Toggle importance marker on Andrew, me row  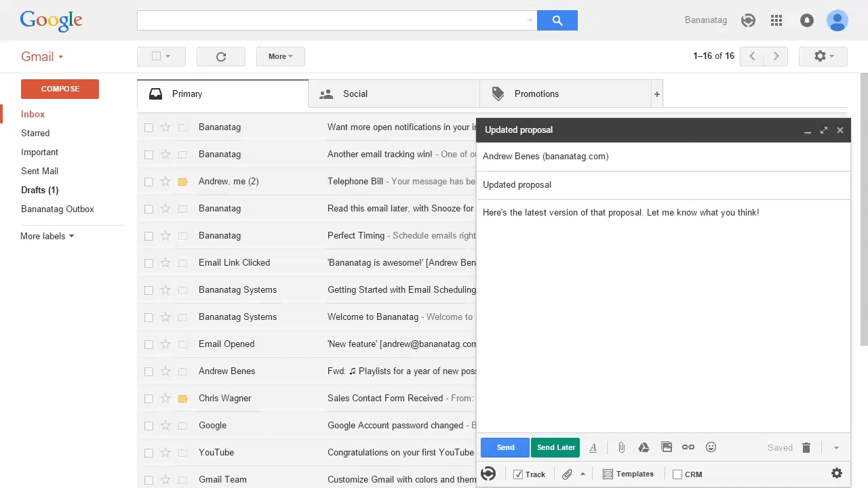click(182, 182)
